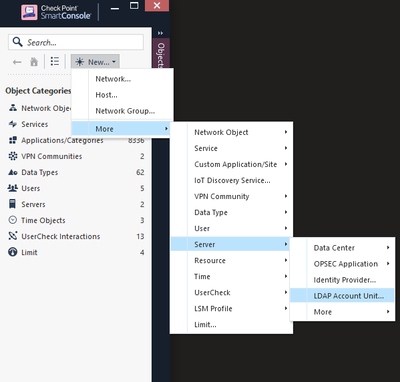The height and width of the screenshot is (382, 400).
Task: Click the Check Point SmartConsole logo icon
Action: click(x=29, y=12)
